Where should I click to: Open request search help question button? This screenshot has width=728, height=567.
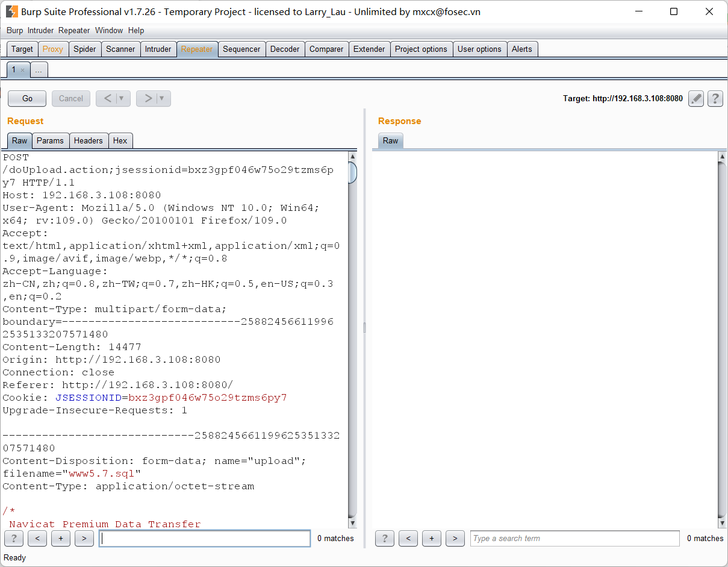14,538
